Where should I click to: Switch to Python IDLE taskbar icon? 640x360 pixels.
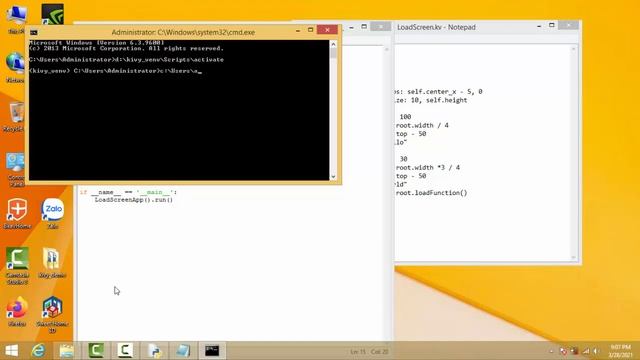click(154, 351)
